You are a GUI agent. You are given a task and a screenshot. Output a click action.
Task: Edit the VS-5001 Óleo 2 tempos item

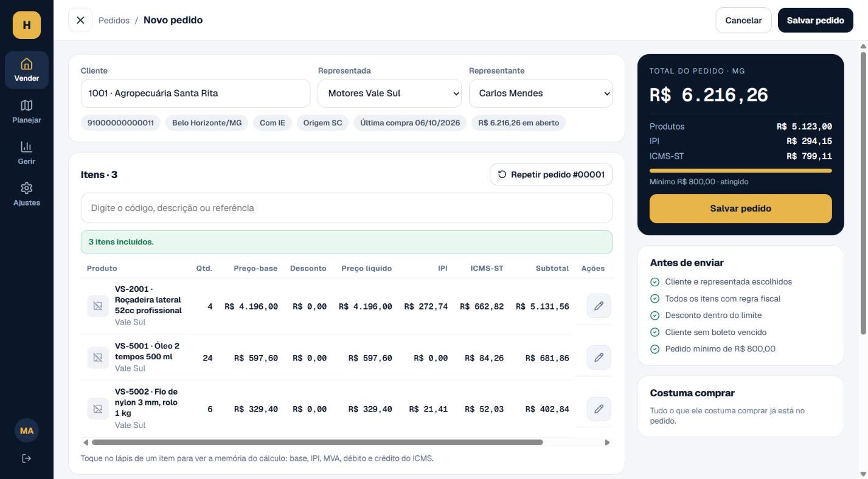coord(599,357)
